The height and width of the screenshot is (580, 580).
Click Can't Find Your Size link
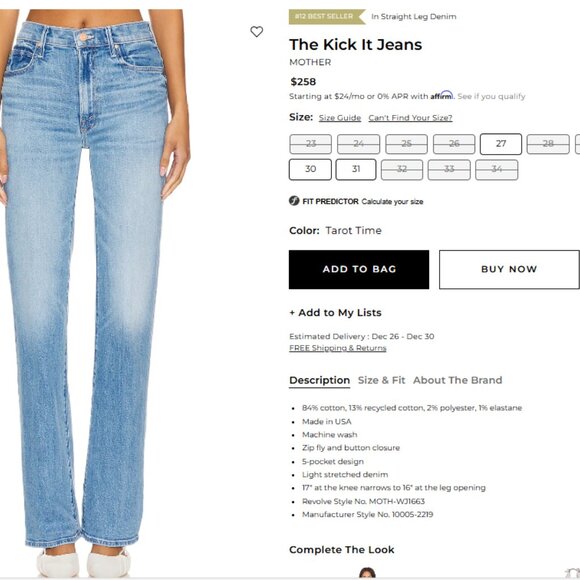[x=410, y=118]
